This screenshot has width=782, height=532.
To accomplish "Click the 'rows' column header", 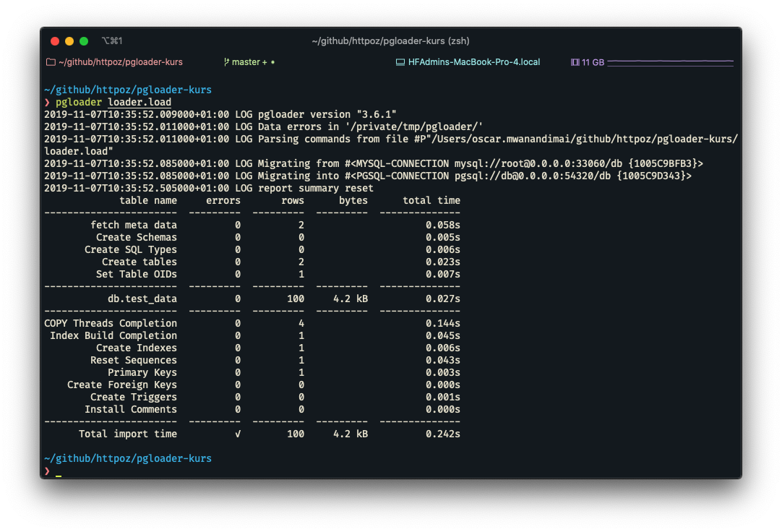I will (x=293, y=200).
